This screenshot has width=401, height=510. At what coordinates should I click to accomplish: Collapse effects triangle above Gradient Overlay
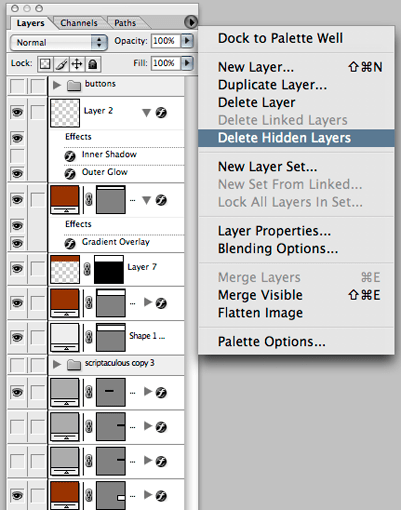(x=146, y=200)
